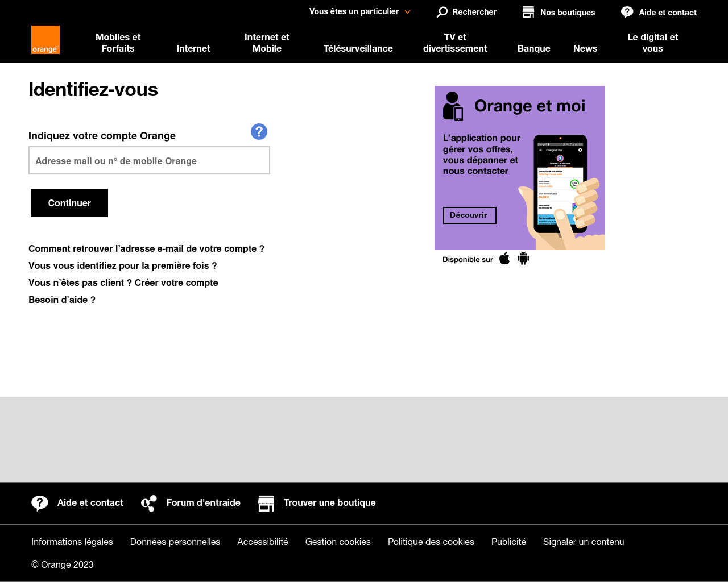Open the Télésurveillance menu item

coord(358,48)
